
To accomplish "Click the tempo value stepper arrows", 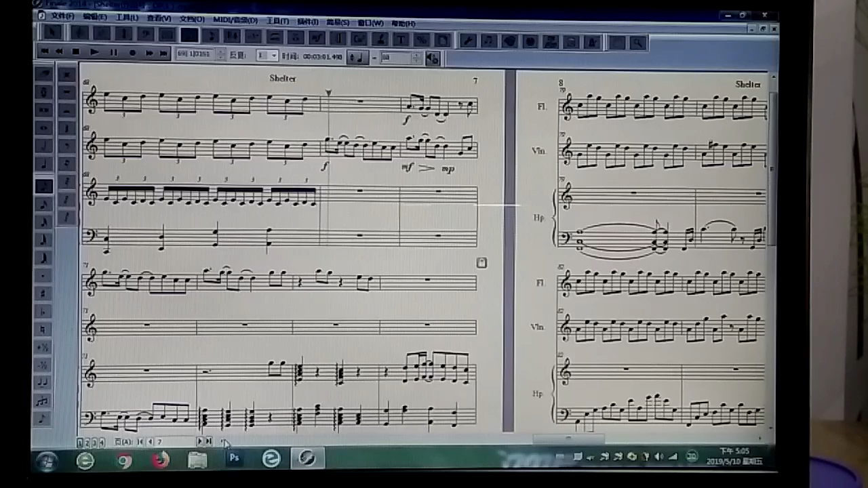I will coord(416,58).
